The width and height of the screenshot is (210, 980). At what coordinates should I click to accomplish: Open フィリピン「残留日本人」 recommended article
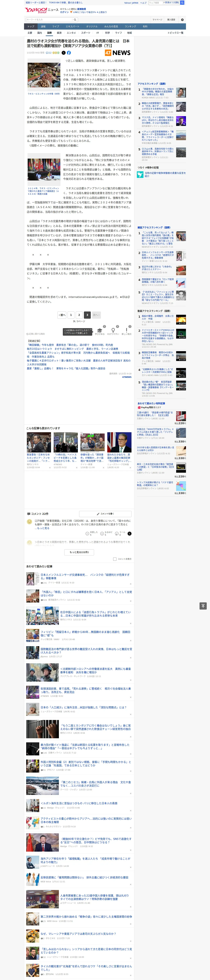(85, 633)
